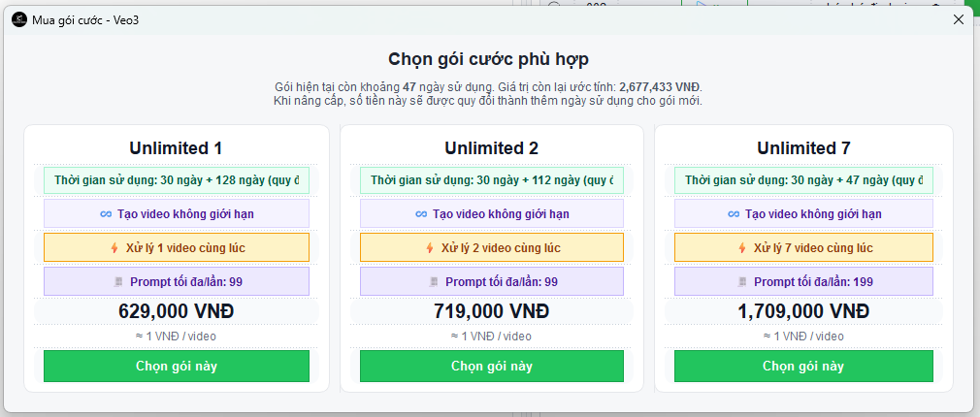
Task: Click the remaining value 2,677,433 VNĐ text
Action: [660, 86]
